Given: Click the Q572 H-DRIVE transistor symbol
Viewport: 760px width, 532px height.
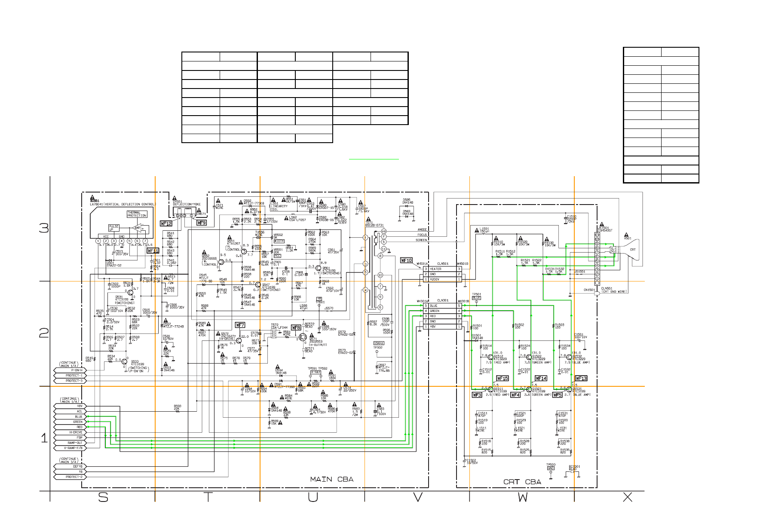Looking at the screenshot, I should pyautogui.click(x=239, y=341).
